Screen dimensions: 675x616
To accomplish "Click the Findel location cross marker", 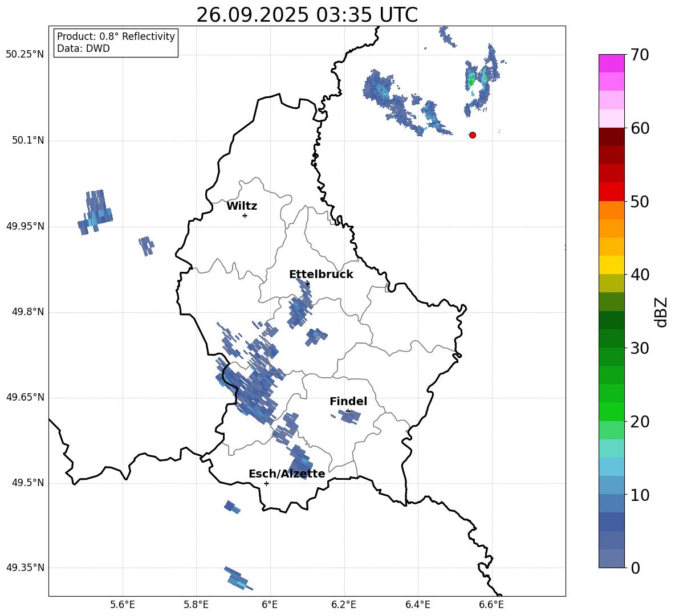I will click(348, 411).
